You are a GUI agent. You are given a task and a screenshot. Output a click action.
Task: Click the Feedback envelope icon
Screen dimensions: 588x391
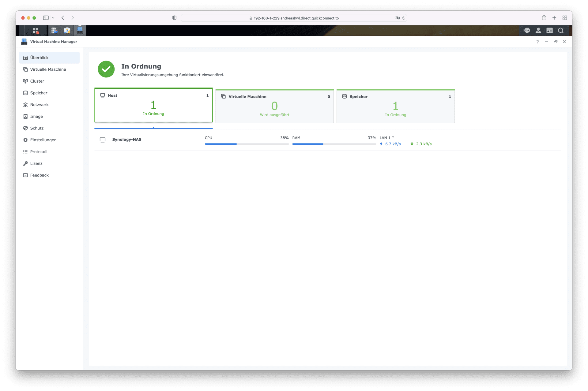[25, 175]
